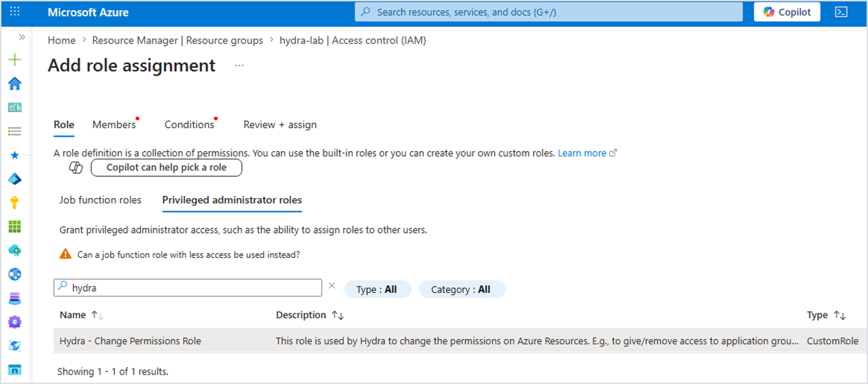Click the Copilot icon beside the help button
The height and width of the screenshot is (384, 868).
coord(76,167)
